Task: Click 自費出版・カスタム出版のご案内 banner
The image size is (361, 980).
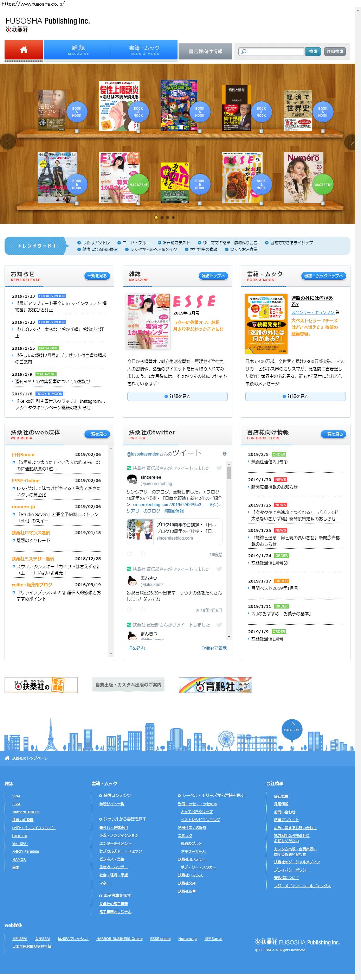Action: point(128,685)
